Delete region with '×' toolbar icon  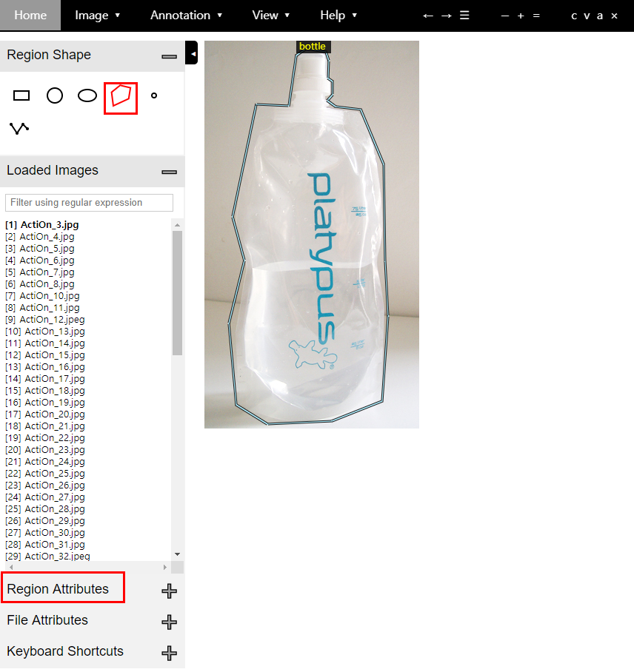(x=614, y=16)
